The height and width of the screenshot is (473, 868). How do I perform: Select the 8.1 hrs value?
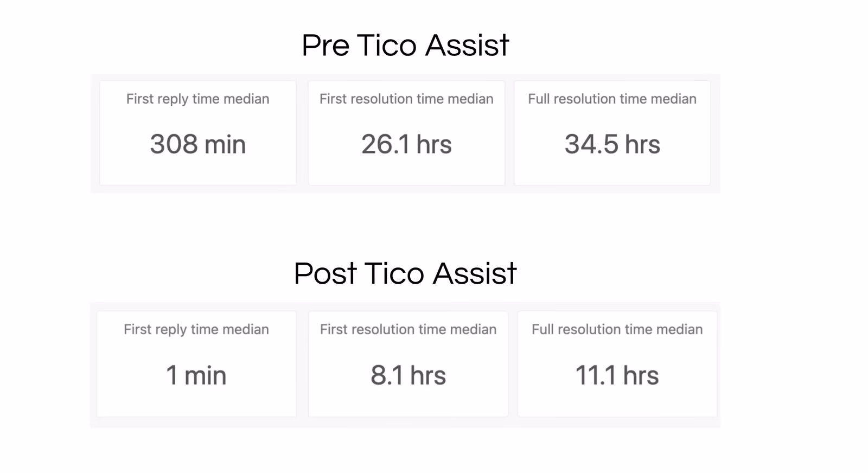(x=408, y=375)
